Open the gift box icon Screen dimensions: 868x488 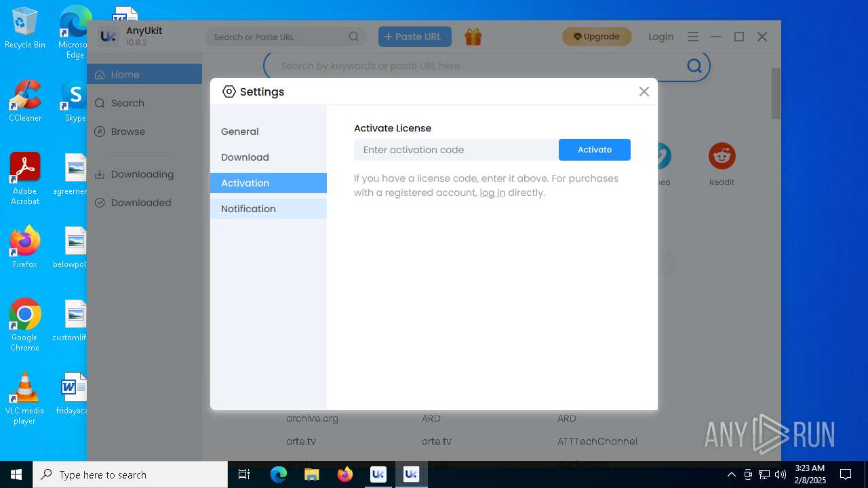tap(473, 37)
